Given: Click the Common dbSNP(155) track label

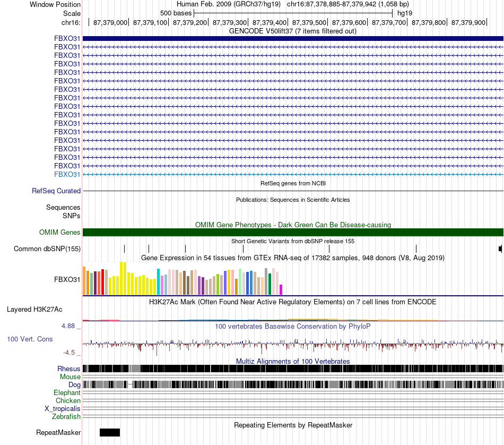Looking at the screenshot, I should (47, 249).
